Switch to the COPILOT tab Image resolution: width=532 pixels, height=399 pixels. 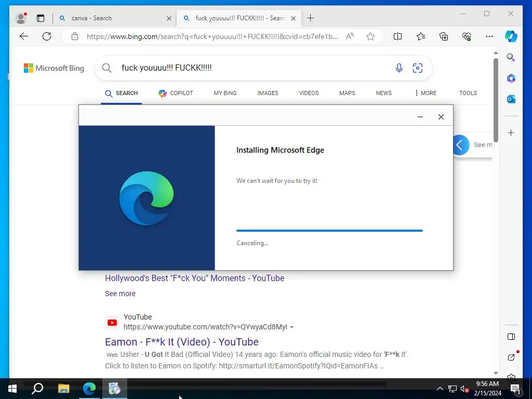pos(176,94)
